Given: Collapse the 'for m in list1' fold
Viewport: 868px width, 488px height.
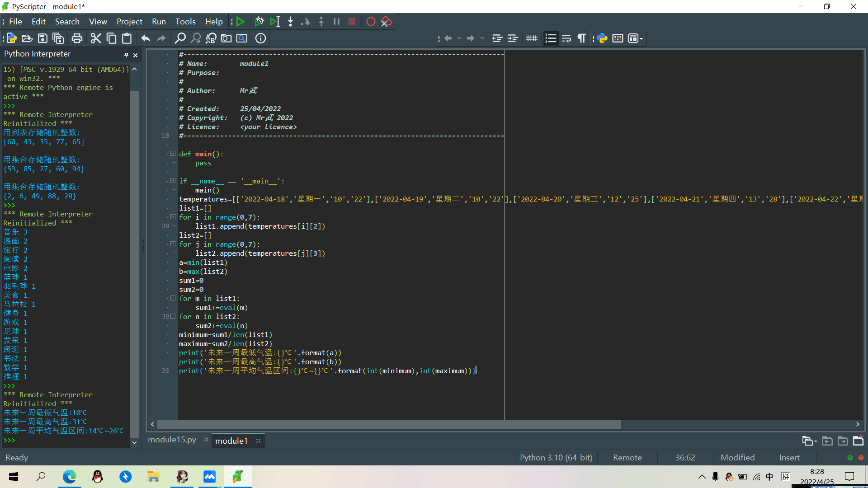Looking at the screenshot, I should point(173,298).
